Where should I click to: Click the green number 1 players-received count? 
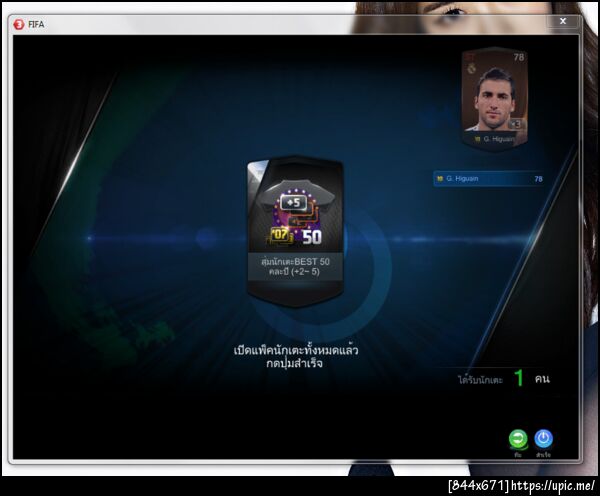click(518, 378)
